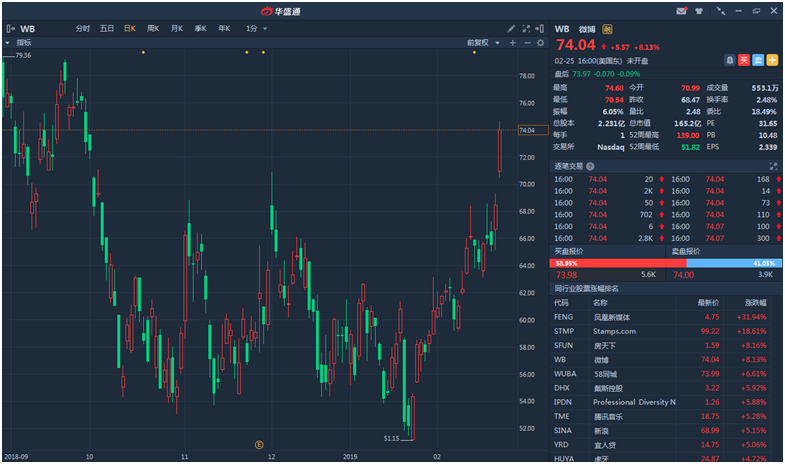Toggle fullscreen for the chart area
The height and width of the screenshot is (464, 785).
tap(527, 29)
